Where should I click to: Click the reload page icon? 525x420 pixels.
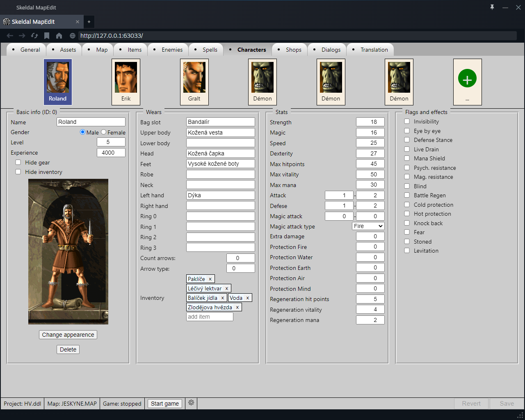point(34,36)
